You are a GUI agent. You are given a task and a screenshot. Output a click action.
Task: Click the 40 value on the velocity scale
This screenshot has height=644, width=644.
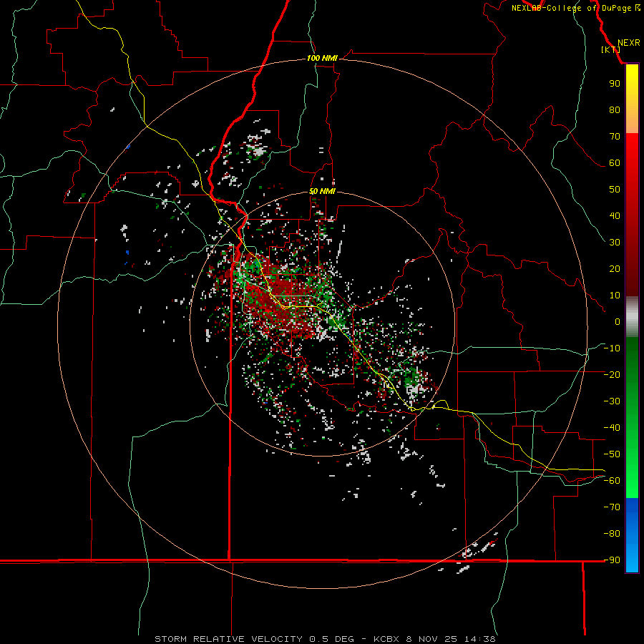615,215
